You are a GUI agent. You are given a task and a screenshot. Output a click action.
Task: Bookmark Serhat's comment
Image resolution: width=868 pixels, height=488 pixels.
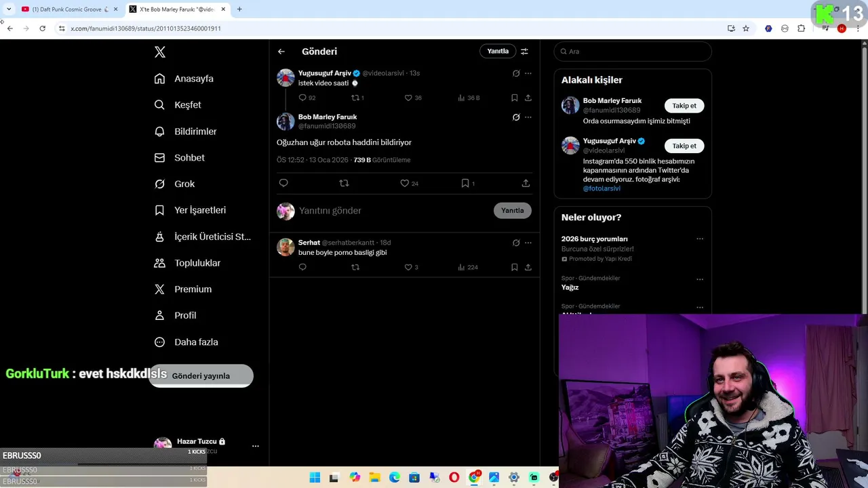(x=515, y=267)
